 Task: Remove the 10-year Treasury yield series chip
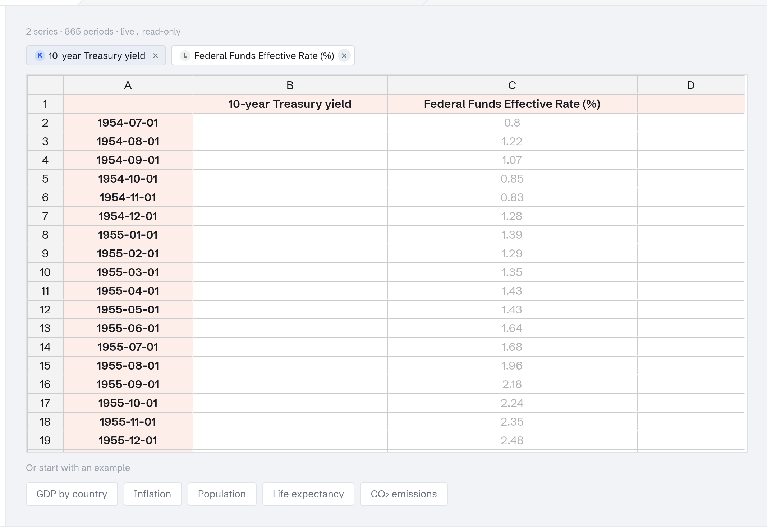tap(155, 56)
